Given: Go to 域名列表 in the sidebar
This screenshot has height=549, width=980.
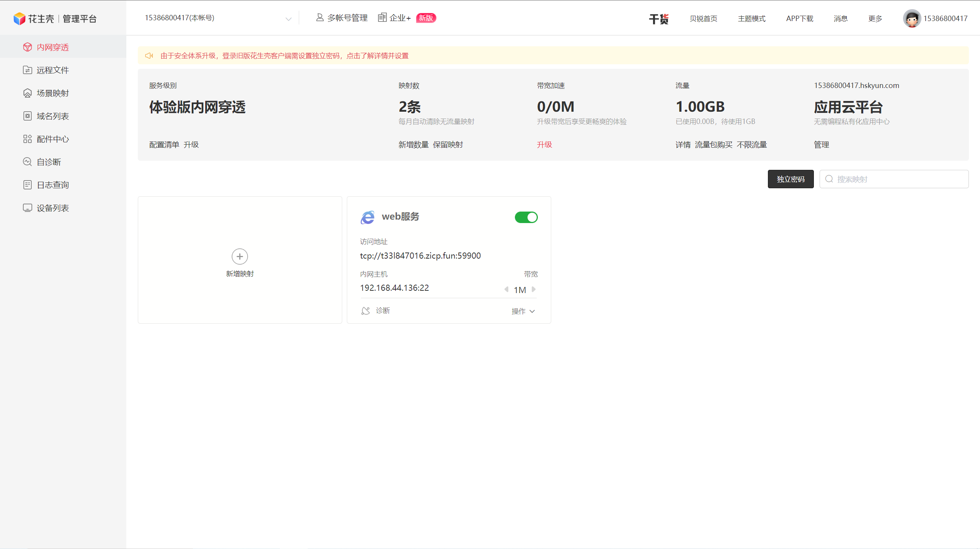Looking at the screenshot, I should pyautogui.click(x=52, y=116).
